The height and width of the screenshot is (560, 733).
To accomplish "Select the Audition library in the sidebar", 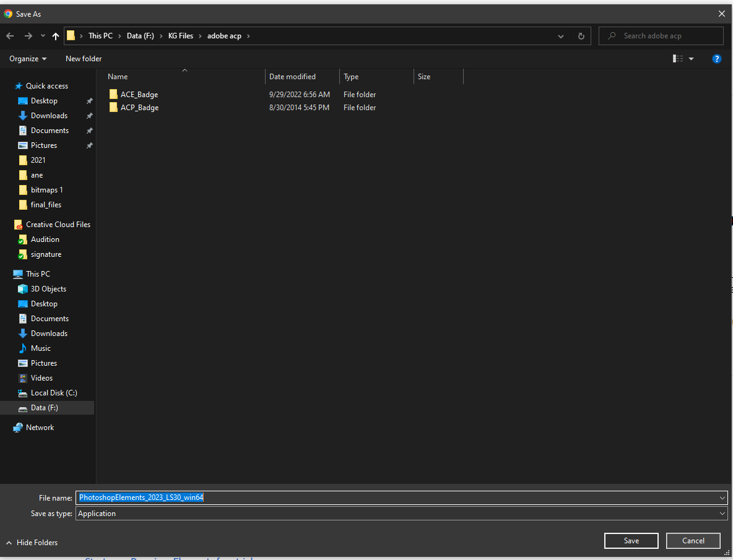I will [x=44, y=239].
